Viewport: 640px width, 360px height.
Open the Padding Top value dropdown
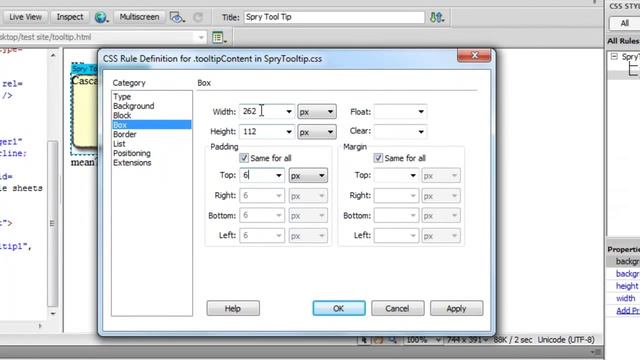pos(279,176)
